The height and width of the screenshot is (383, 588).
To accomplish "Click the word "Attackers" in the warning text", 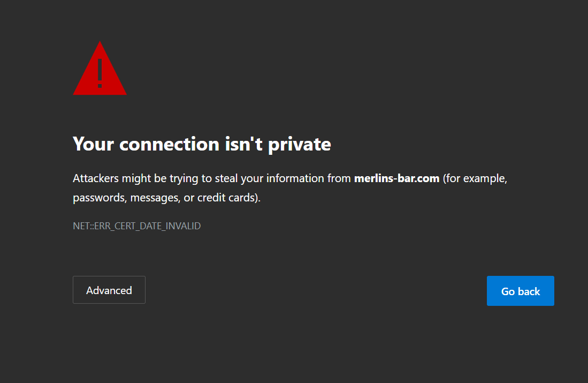I will click(95, 178).
